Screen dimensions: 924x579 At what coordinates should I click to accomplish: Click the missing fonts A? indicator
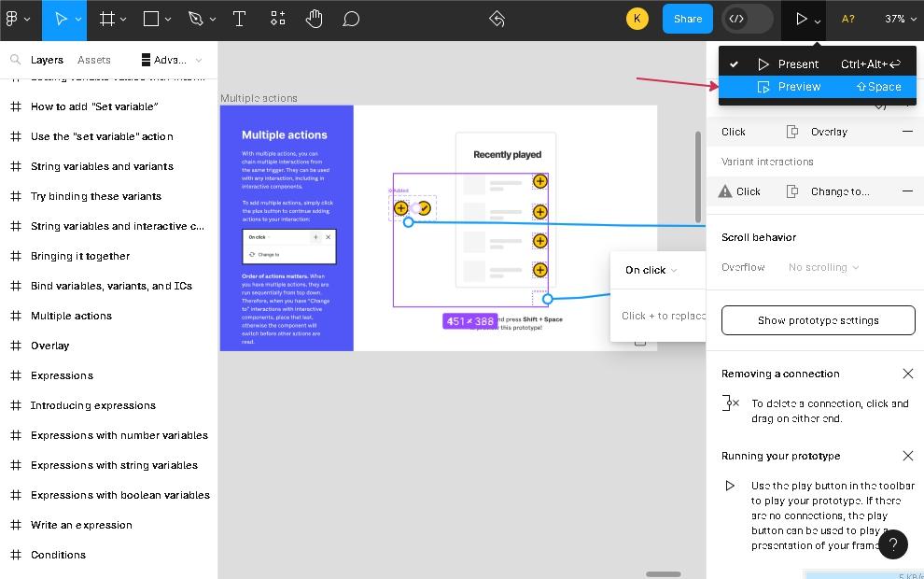pyautogui.click(x=847, y=19)
